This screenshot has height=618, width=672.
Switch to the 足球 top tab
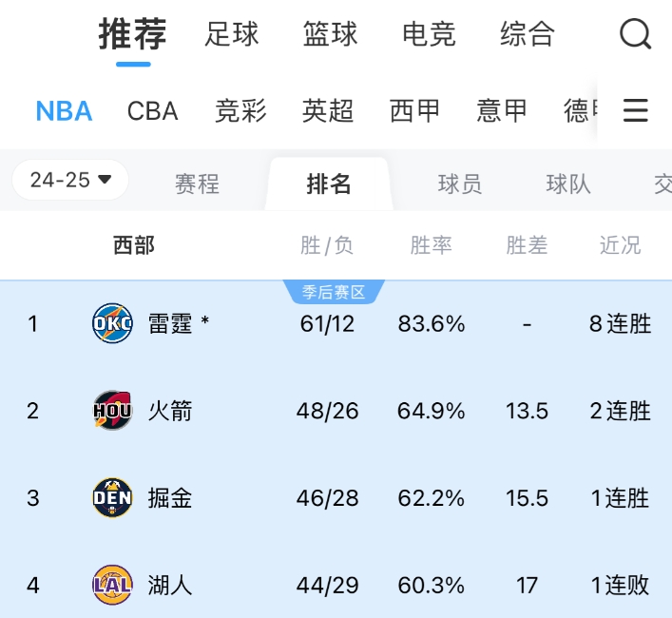pyautogui.click(x=232, y=35)
